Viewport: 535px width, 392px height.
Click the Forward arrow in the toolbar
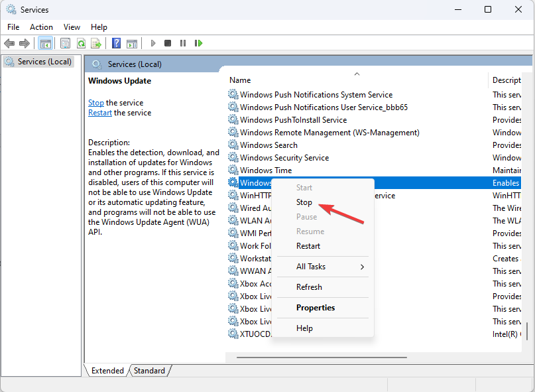tap(25, 43)
